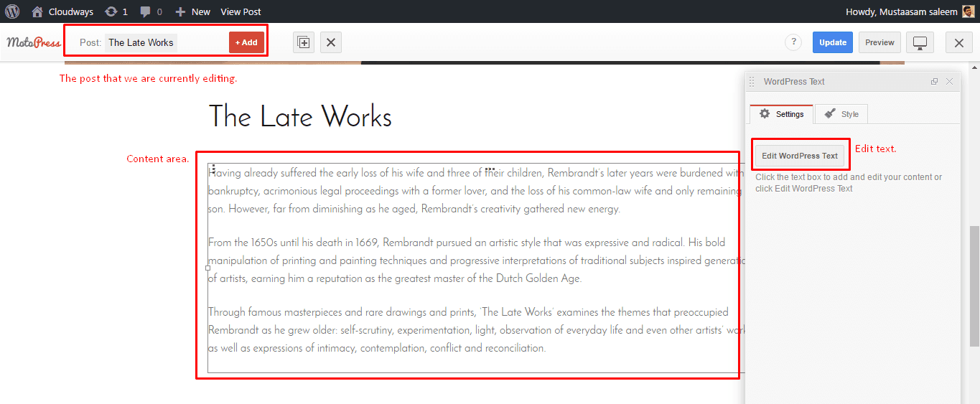This screenshot has height=404, width=980.
Task: Select the Settings tab
Action: 781,114
